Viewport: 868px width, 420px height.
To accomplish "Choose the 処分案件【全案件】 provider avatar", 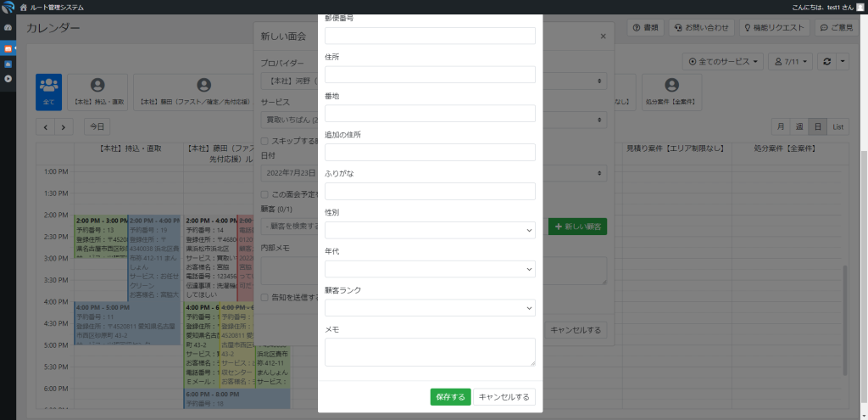I will point(671,90).
